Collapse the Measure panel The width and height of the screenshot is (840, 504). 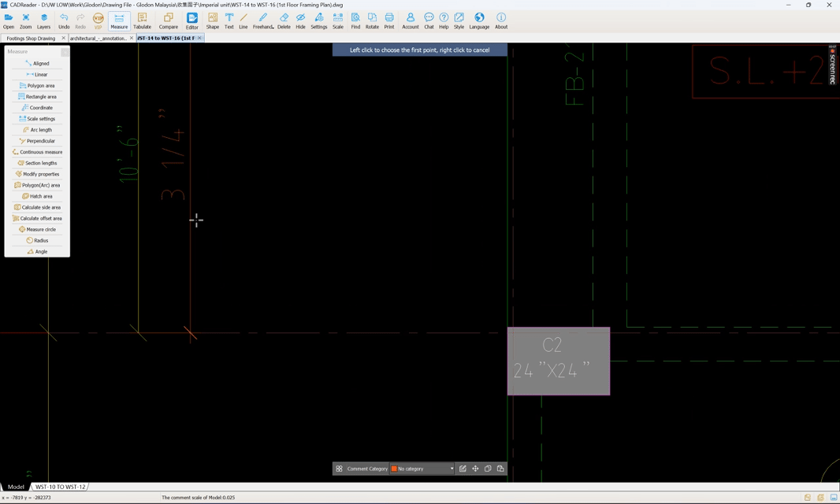65,52
